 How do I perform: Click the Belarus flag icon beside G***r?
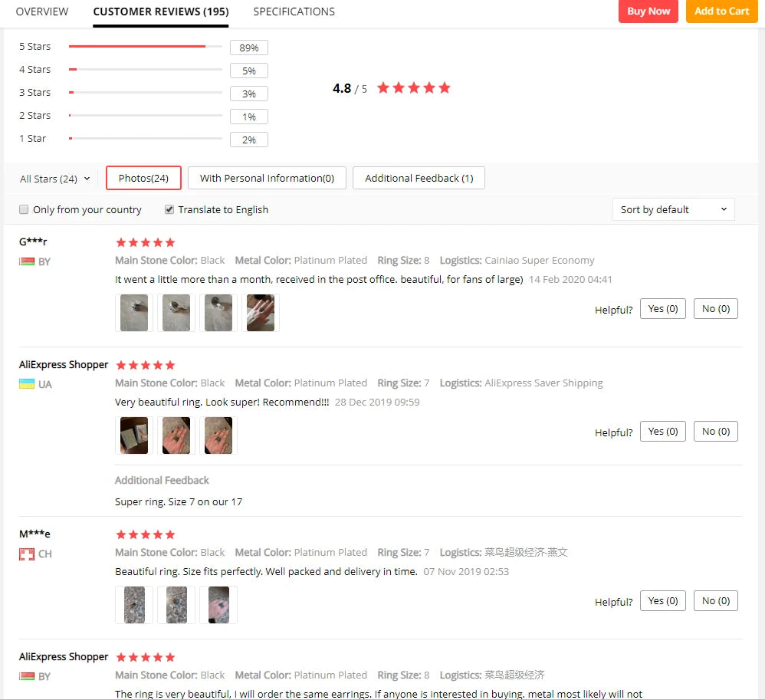pos(27,261)
